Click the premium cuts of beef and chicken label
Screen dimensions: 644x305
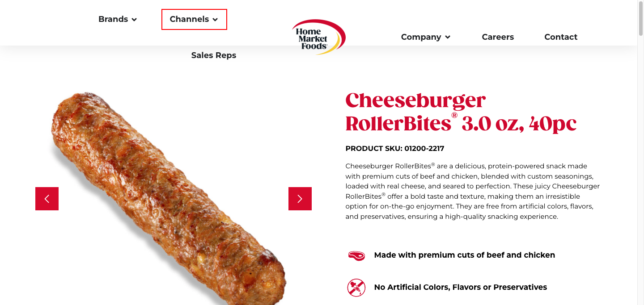(x=464, y=255)
